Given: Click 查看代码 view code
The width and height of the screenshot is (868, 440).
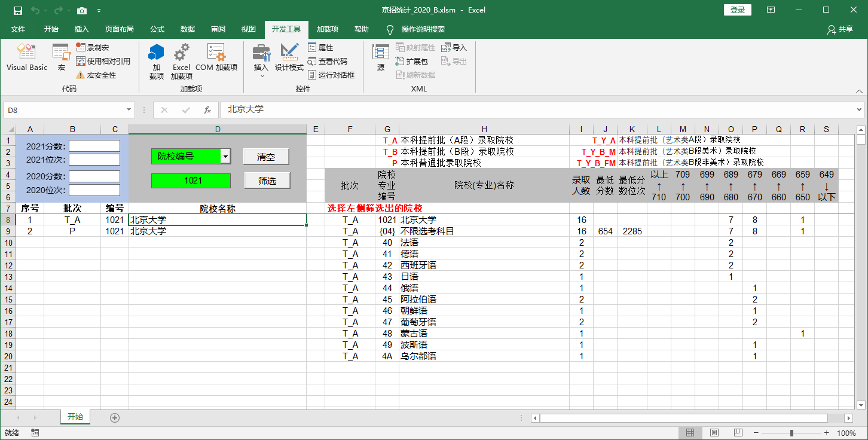Looking at the screenshot, I should tap(328, 61).
